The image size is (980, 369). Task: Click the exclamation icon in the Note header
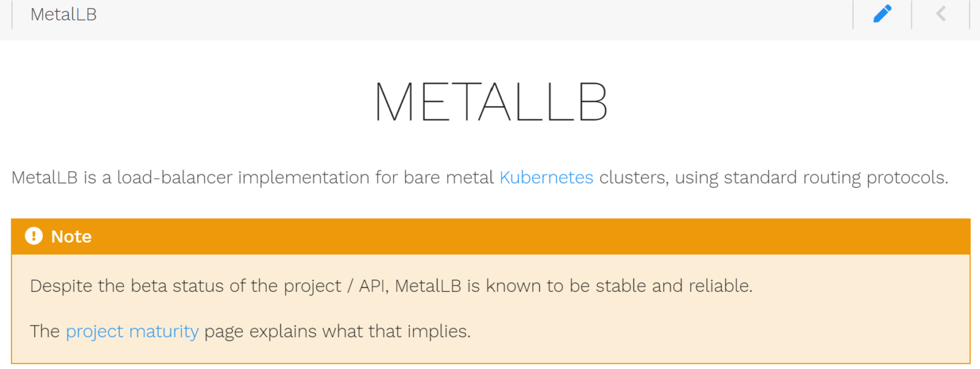pos(33,236)
